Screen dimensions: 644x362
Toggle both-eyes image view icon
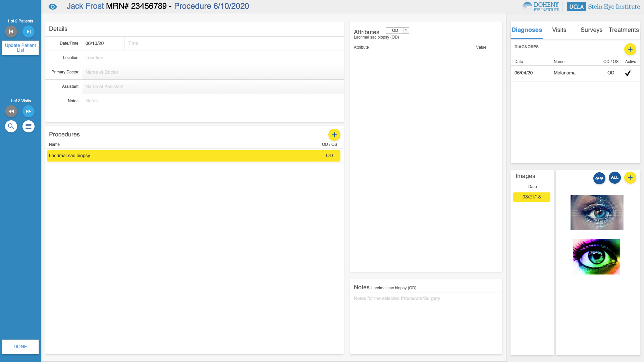click(x=599, y=178)
